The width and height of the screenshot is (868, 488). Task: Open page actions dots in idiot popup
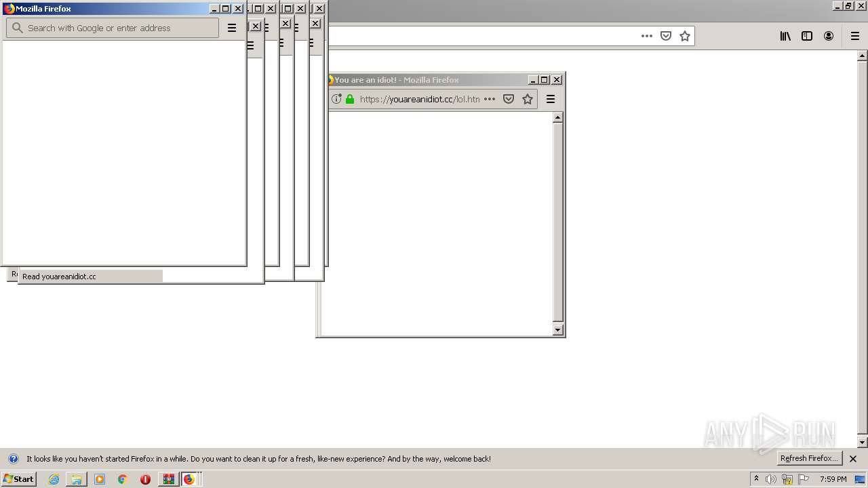(x=490, y=99)
